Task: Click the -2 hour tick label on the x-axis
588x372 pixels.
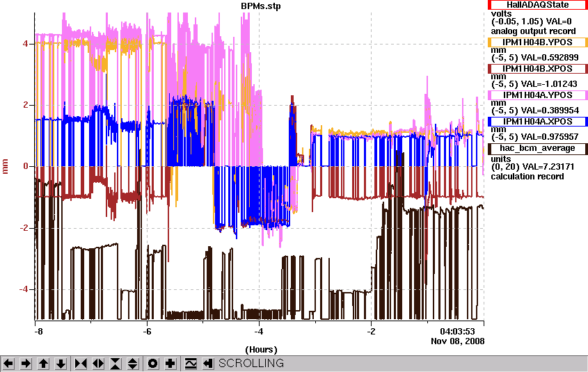Action: click(371, 332)
